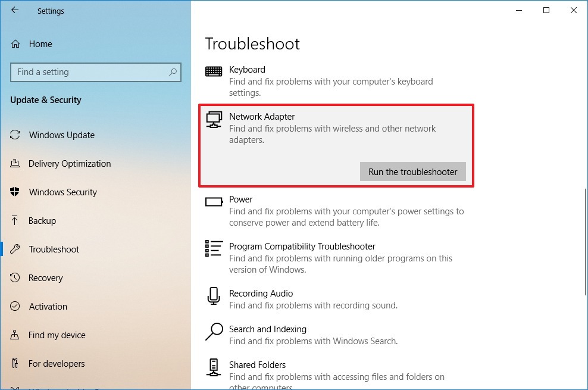The height and width of the screenshot is (390, 588).
Task: Click the Windows Update refresh icon
Action: (15, 135)
